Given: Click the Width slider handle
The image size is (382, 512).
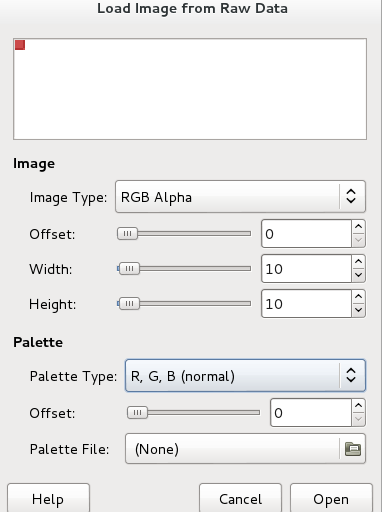Looking at the screenshot, I should click(129, 269).
